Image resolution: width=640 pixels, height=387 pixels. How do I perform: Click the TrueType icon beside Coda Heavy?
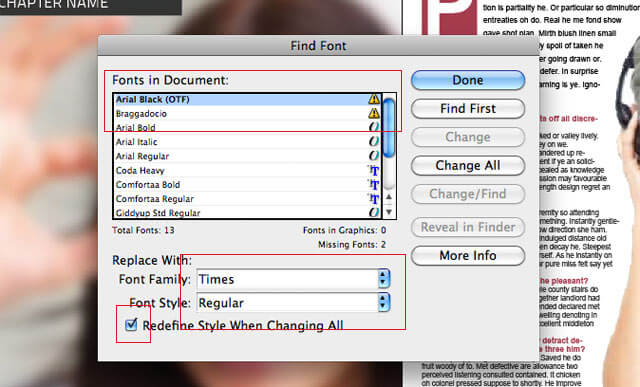click(374, 171)
